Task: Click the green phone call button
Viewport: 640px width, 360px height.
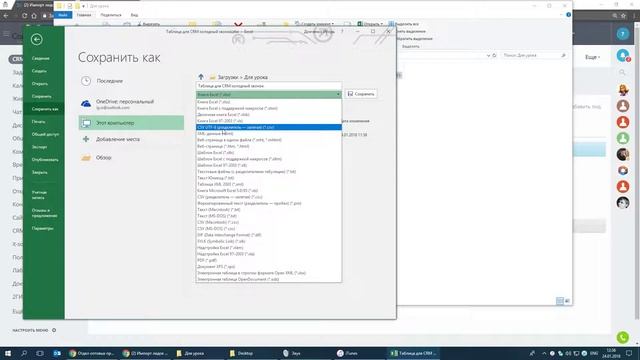Action: pos(623,337)
